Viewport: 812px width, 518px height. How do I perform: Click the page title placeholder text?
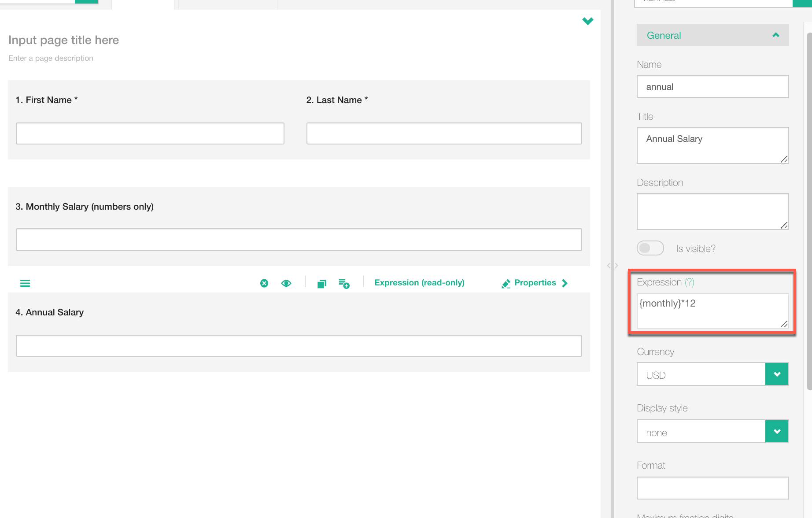tap(64, 40)
